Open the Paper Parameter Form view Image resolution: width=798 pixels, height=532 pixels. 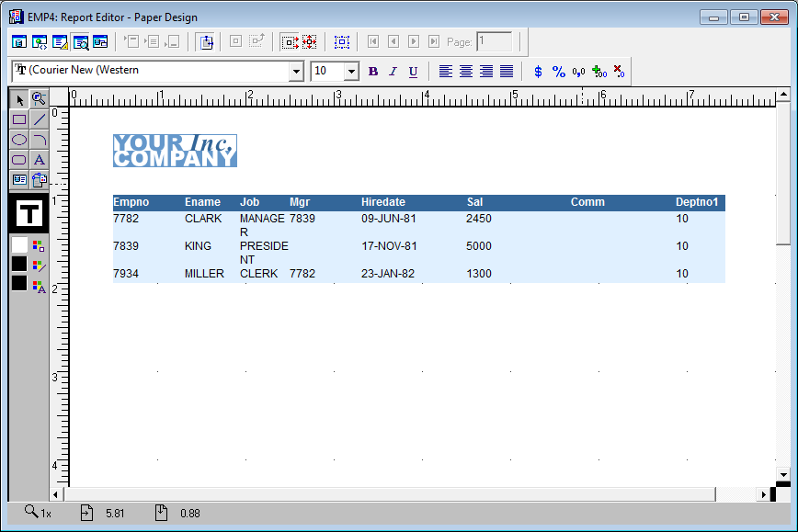click(x=101, y=41)
